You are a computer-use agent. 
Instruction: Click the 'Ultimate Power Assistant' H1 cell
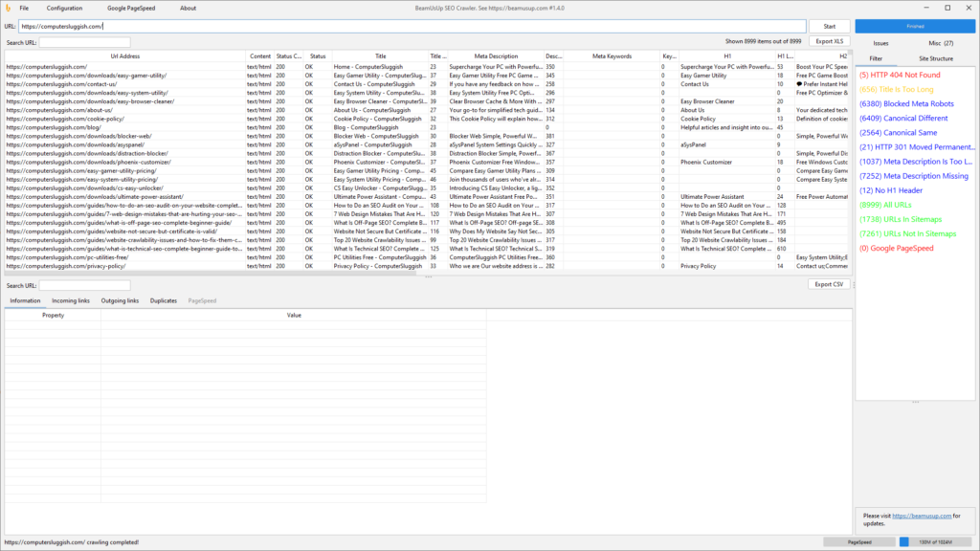727,197
